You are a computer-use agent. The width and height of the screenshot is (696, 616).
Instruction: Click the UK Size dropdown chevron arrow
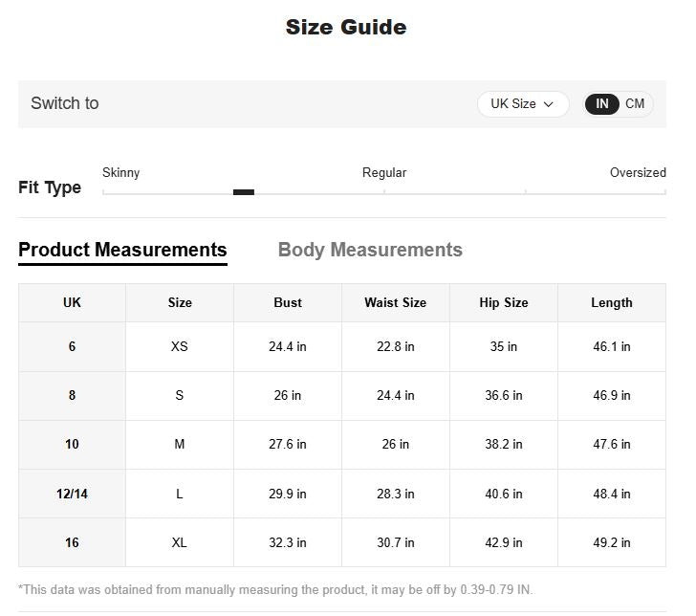[x=549, y=104]
